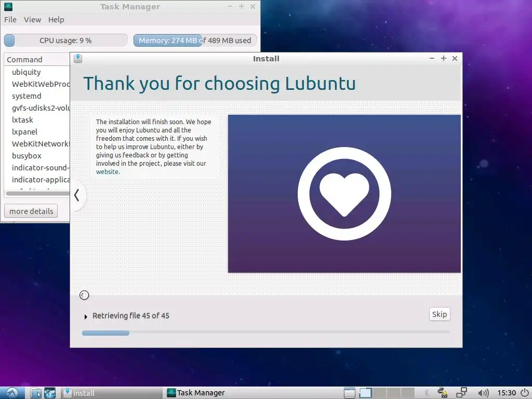532x399 pixels.
Task: Open the network connections tray icon
Action: click(x=461, y=393)
